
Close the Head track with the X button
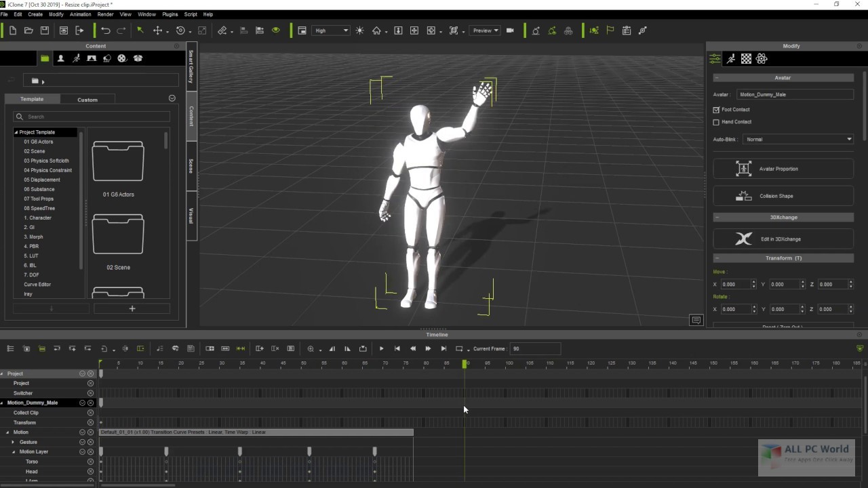[x=90, y=471]
